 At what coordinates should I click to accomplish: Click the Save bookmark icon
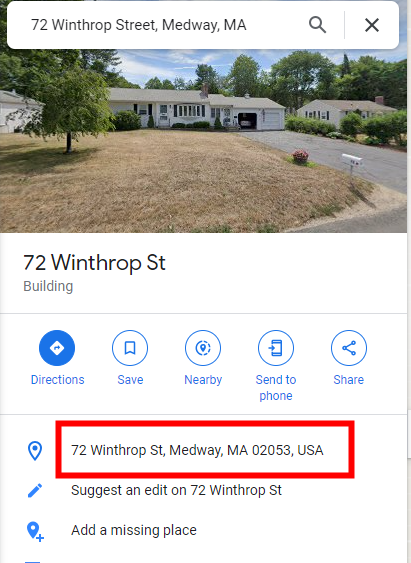[x=130, y=348]
